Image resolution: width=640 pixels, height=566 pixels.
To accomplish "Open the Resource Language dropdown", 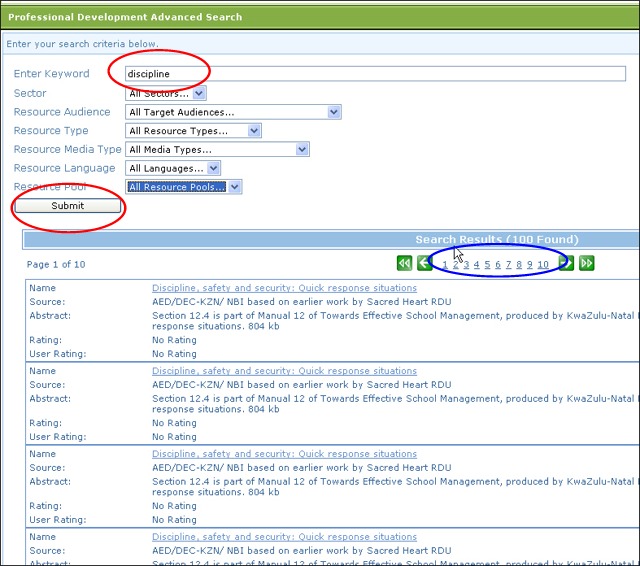I will tap(174, 168).
